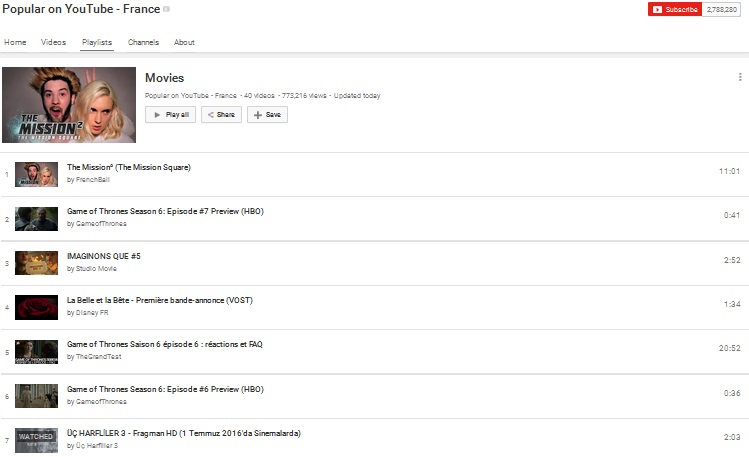This screenshot has width=749, height=457.
Task: Go to the Home tab
Action: [x=15, y=42]
